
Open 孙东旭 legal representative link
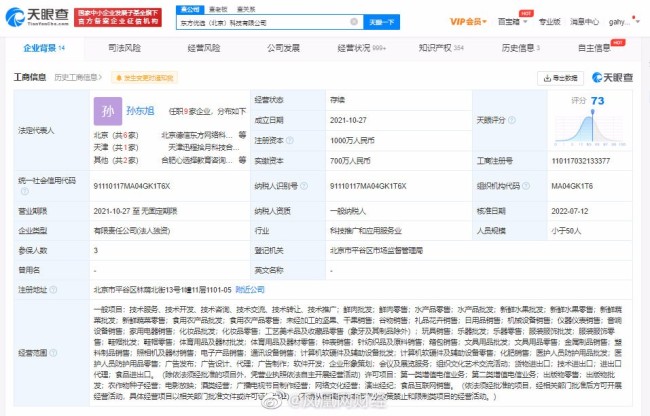click(140, 111)
